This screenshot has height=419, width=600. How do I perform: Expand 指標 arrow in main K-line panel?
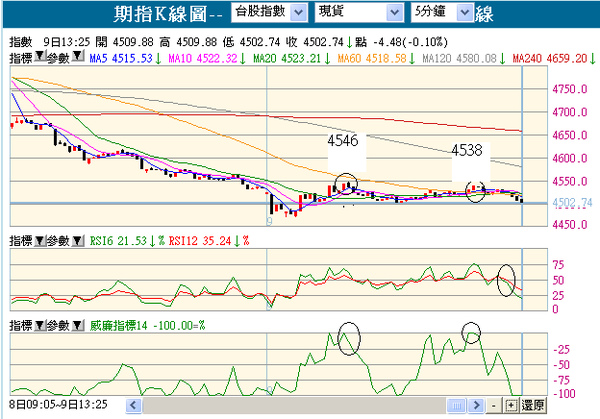point(40,56)
